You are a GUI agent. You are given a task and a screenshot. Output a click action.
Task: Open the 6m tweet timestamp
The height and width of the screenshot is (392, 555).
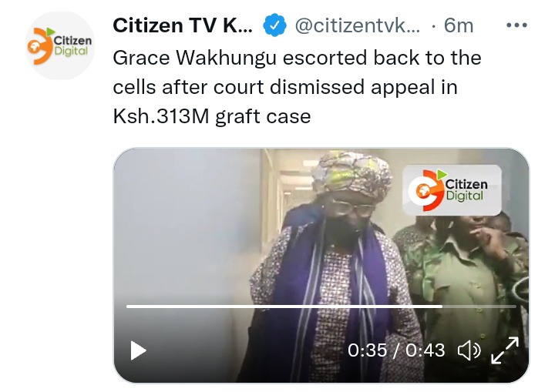(x=459, y=25)
